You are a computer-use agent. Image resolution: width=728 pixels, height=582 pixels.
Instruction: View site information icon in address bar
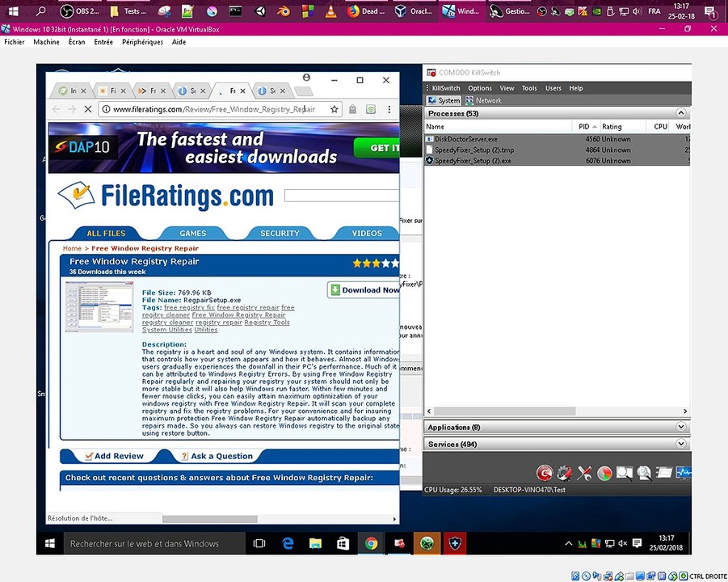coord(106,109)
